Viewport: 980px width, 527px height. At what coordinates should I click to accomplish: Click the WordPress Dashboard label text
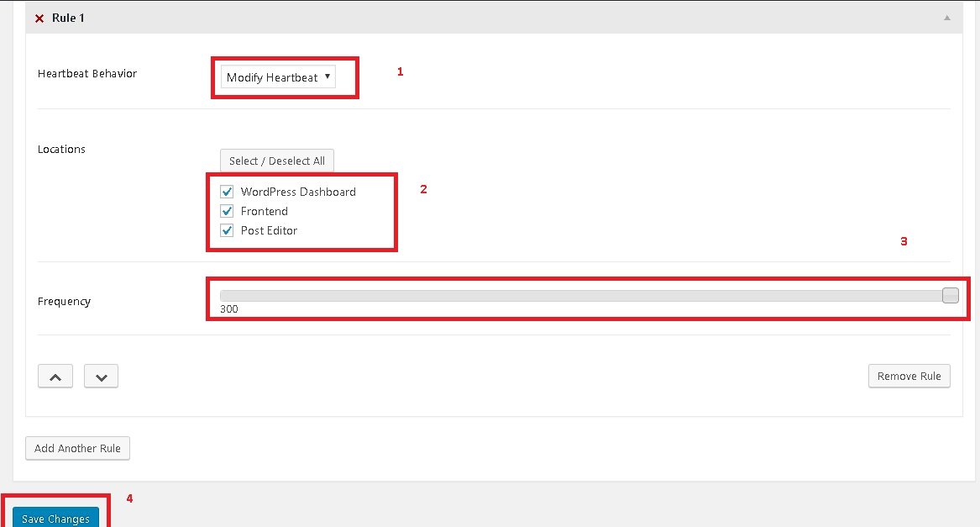[x=298, y=192]
